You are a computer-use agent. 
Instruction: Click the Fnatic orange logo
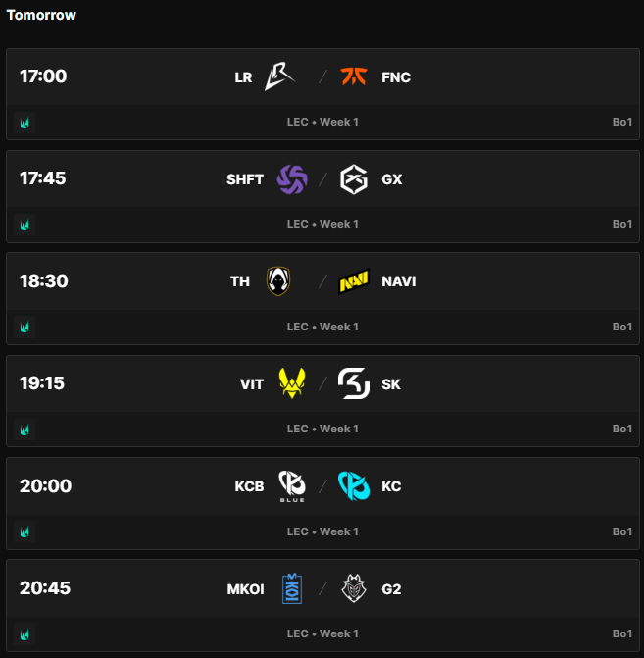[354, 76]
